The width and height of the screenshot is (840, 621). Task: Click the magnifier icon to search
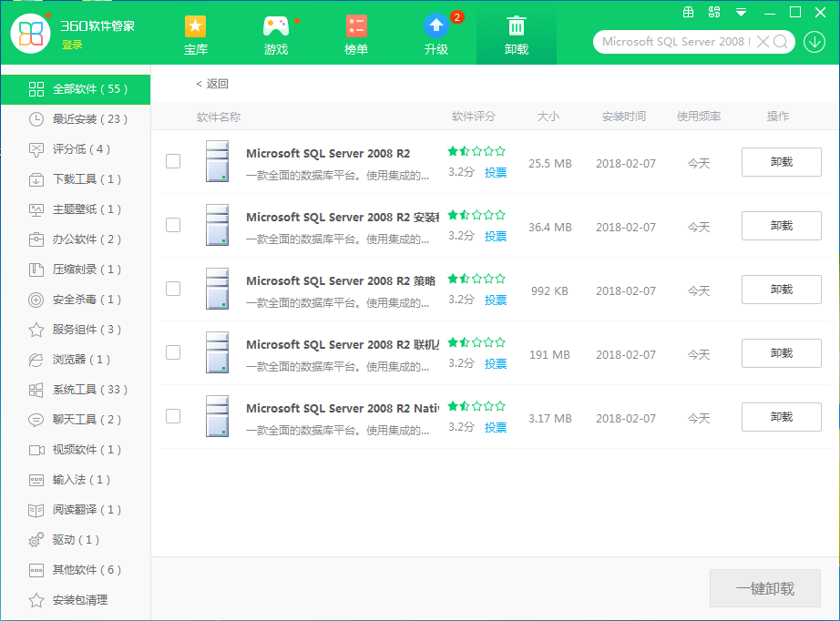click(x=779, y=41)
